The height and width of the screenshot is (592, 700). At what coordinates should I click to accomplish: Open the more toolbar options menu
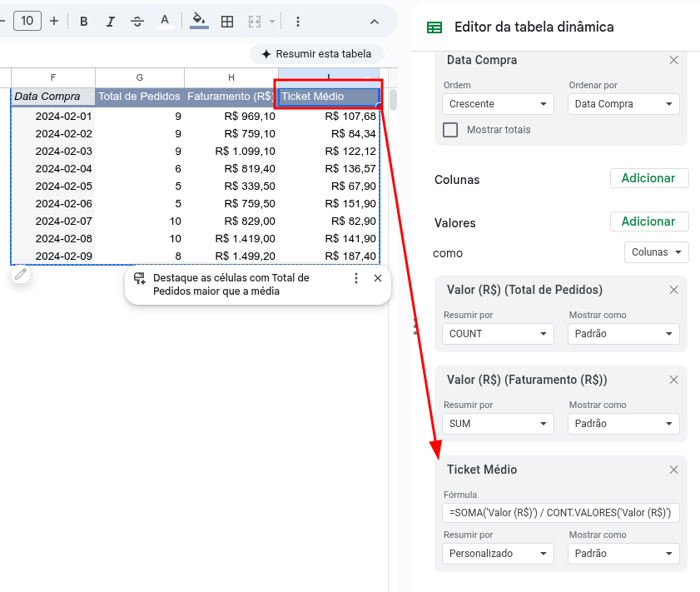click(x=298, y=22)
